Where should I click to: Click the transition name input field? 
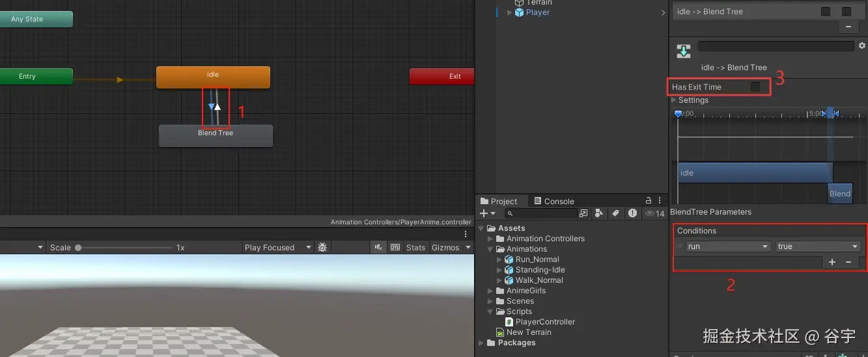coord(776,46)
